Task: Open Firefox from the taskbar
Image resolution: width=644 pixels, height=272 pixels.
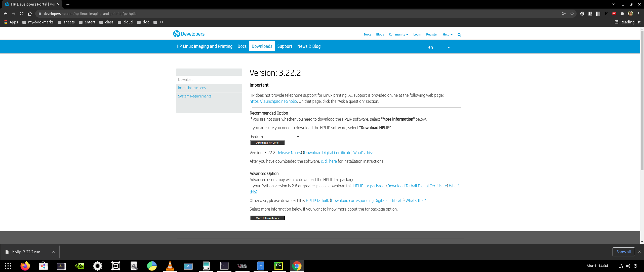Action: 25,266
